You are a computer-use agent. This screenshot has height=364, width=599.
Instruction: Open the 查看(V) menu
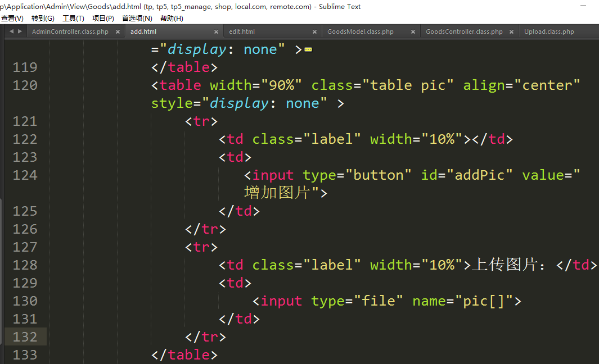click(x=12, y=19)
